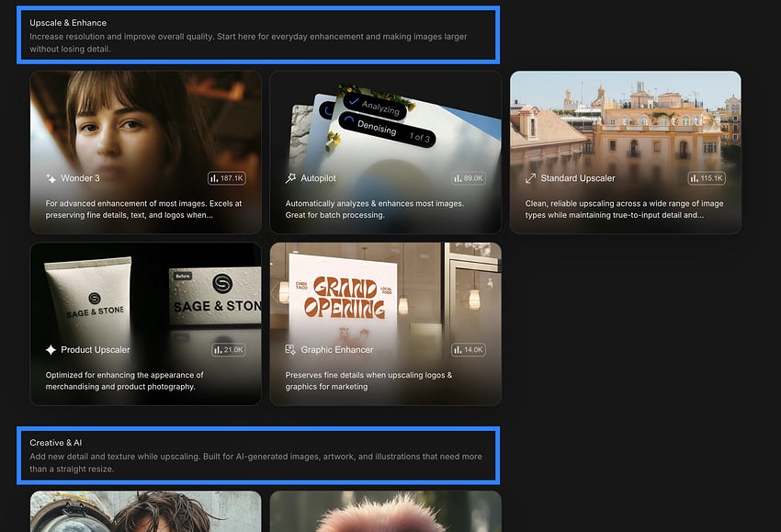
Task: Click the 14.0K usage badge
Action: [x=469, y=350]
